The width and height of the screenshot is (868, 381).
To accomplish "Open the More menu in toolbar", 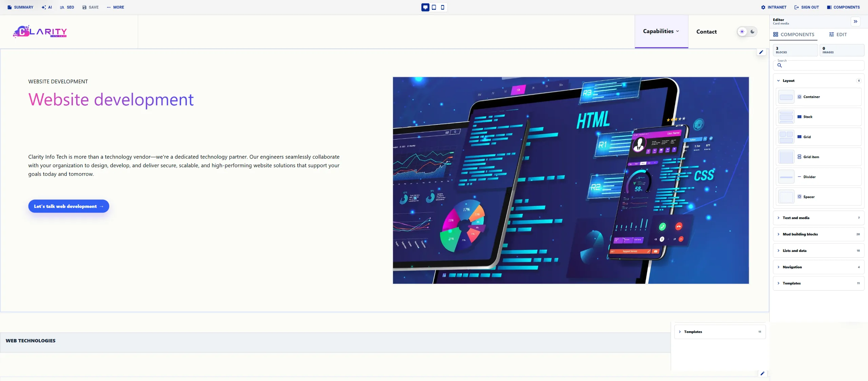I will pyautogui.click(x=115, y=7).
